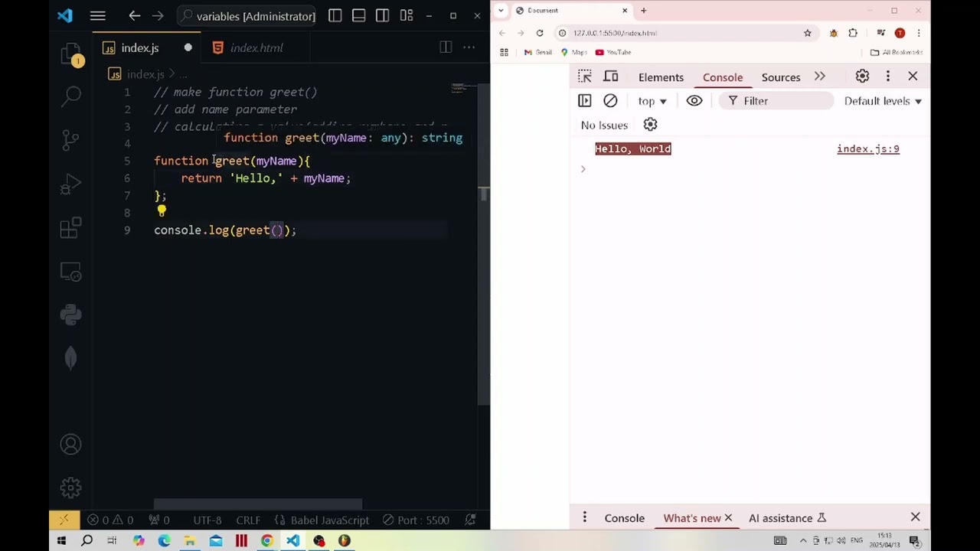This screenshot has width=980, height=551.
Task: Clear the console
Action: tap(610, 101)
